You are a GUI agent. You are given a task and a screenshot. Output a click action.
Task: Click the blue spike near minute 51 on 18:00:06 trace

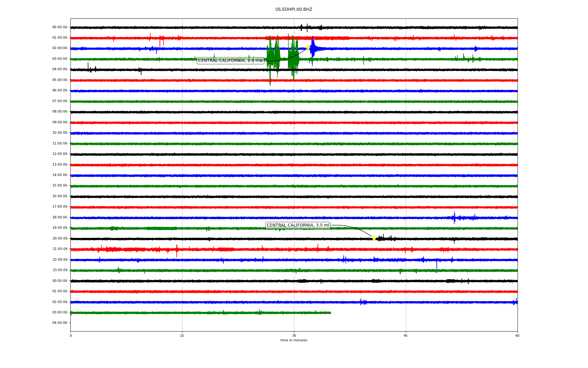(x=454, y=217)
